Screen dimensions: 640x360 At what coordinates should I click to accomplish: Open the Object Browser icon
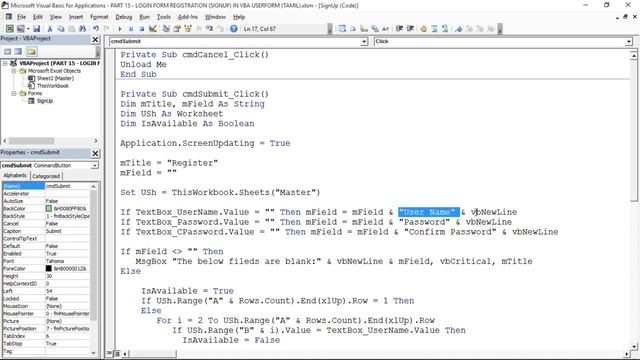click(188, 29)
